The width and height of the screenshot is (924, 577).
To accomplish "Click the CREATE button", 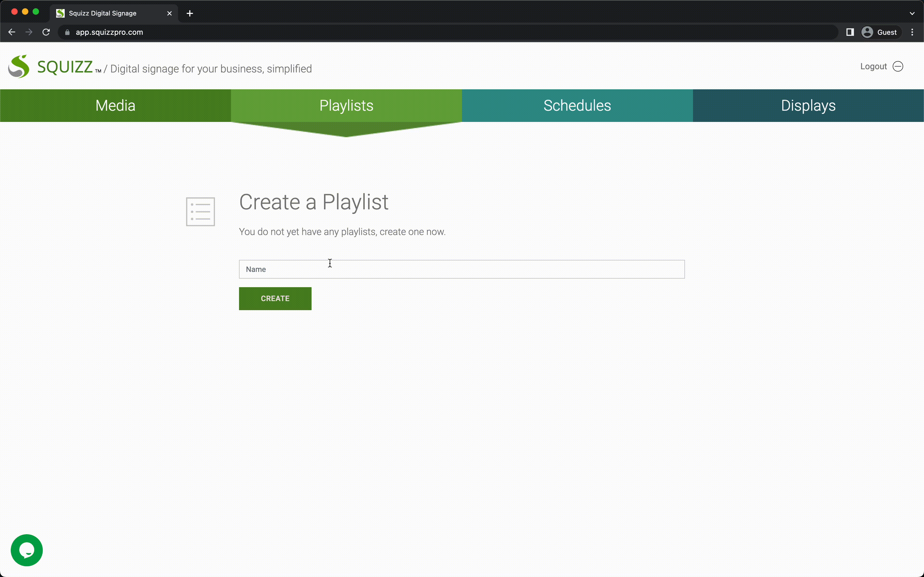I will [275, 298].
